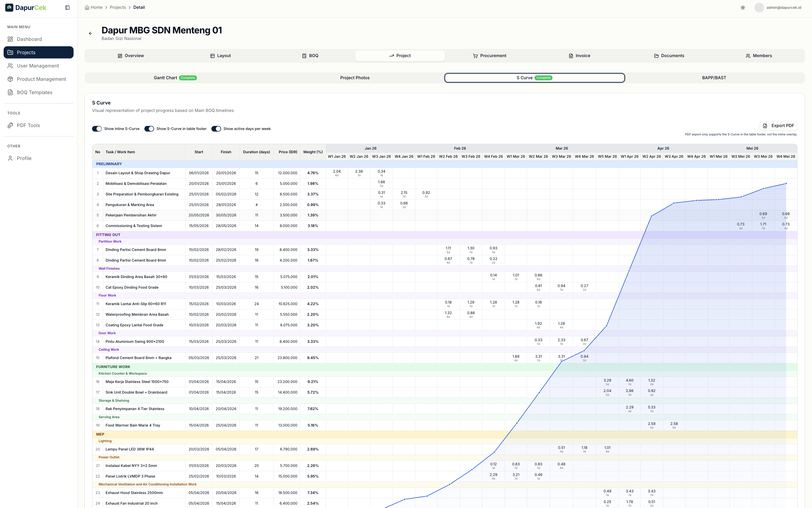Switch to the Layout tab
812x508 pixels.
tap(221, 56)
